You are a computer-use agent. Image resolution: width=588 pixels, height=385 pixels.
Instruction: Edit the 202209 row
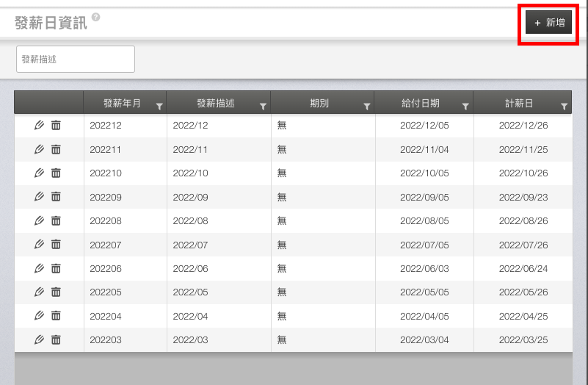click(x=39, y=197)
